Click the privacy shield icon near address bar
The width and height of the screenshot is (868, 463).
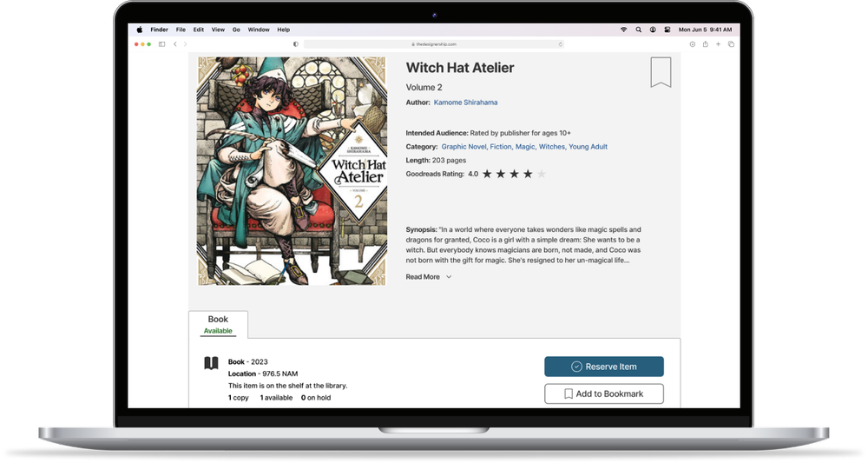296,44
